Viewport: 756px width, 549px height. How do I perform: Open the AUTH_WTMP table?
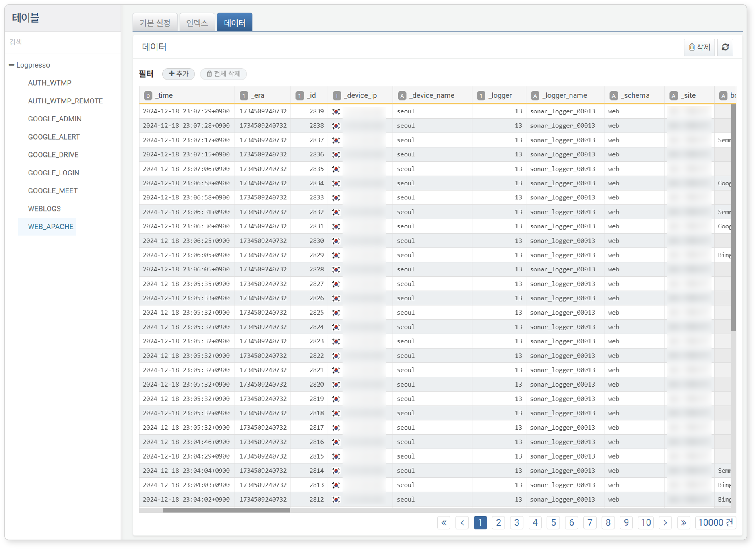[x=50, y=83]
